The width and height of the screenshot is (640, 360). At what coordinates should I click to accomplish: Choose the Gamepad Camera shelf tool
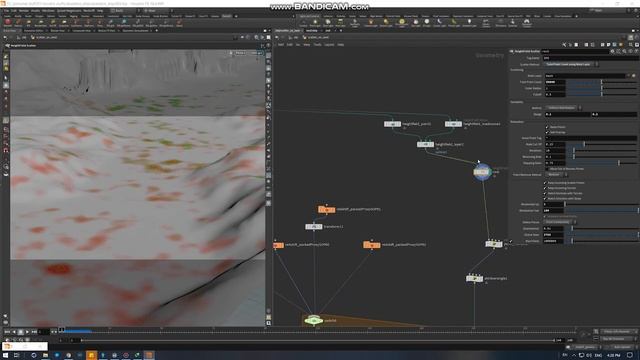[x=527, y=23]
